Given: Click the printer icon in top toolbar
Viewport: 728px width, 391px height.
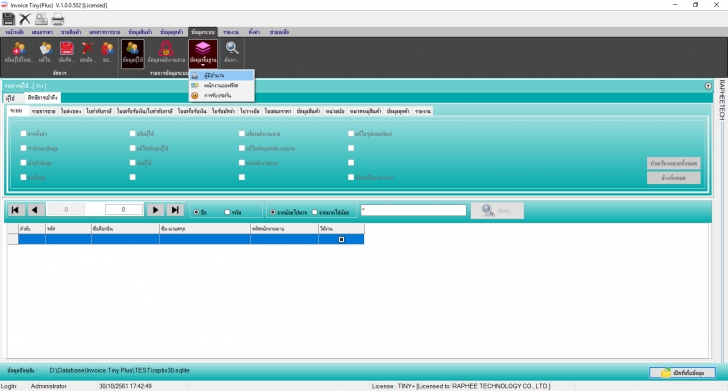Looking at the screenshot, I should tap(58, 19).
